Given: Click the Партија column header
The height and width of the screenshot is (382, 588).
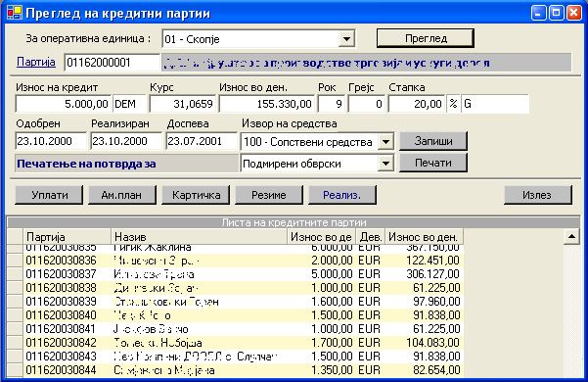Looking at the screenshot, I should 68,237.
